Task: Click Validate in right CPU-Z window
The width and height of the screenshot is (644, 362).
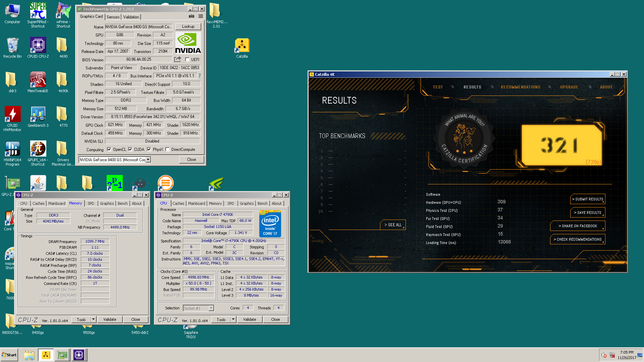Action: tap(250, 319)
